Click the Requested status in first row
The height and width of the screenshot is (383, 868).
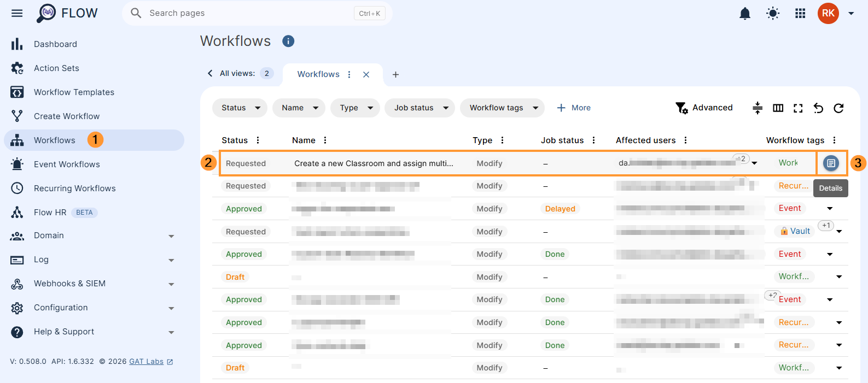tap(246, 163)
